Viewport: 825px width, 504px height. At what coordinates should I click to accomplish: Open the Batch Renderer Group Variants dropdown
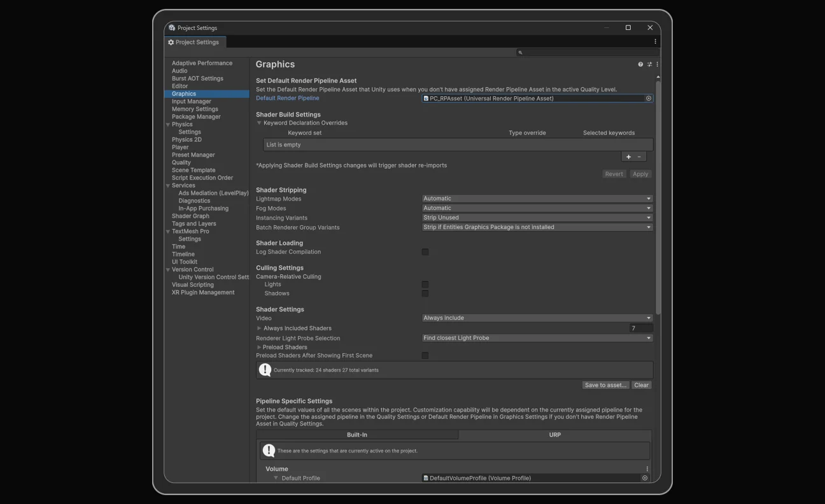[537, 227]
